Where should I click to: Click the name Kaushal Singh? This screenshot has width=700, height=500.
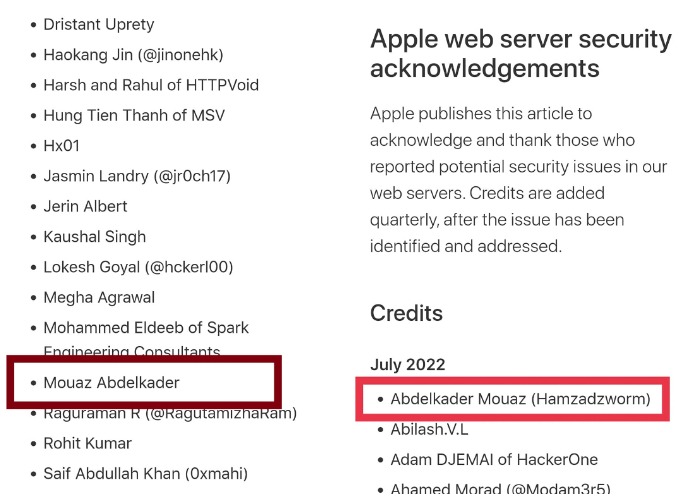(94, 237)
